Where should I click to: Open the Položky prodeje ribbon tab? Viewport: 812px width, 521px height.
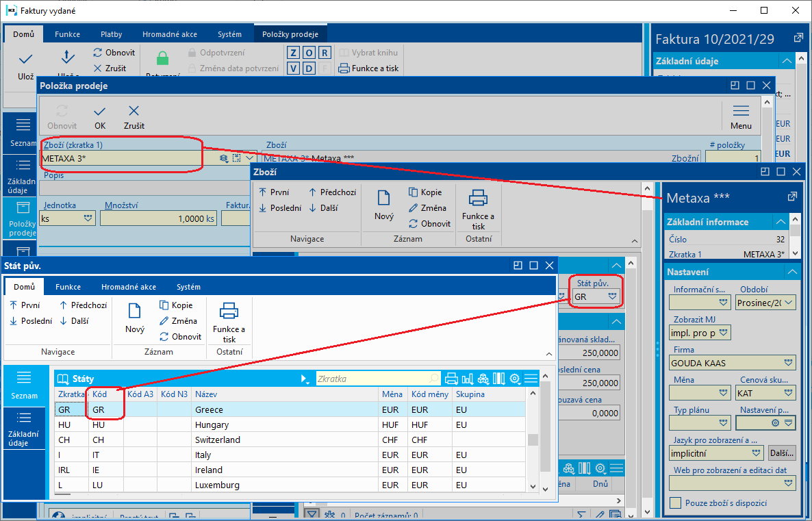coord(290,34)
